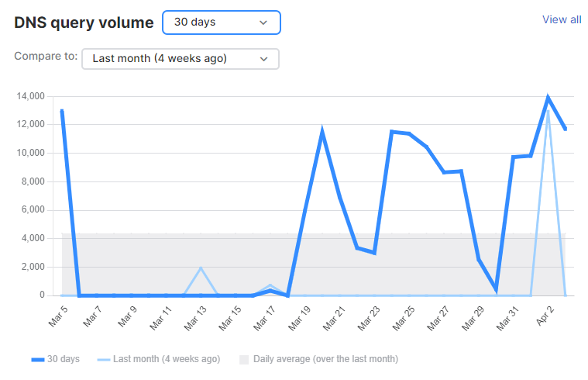The height and width of the screenshot is (380, 588).
Task: Click the gray Daily average legend swatch
Action: click(x=244, y=359)
